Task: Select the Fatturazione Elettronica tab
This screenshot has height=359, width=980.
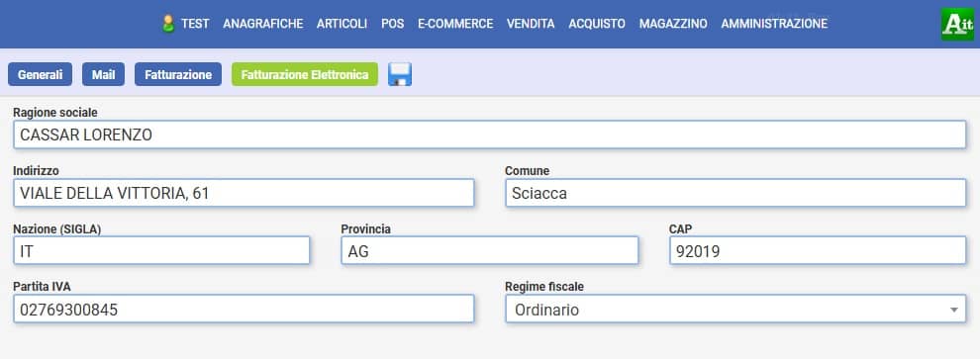Action: pyautogui.click(x=305, y=74)
